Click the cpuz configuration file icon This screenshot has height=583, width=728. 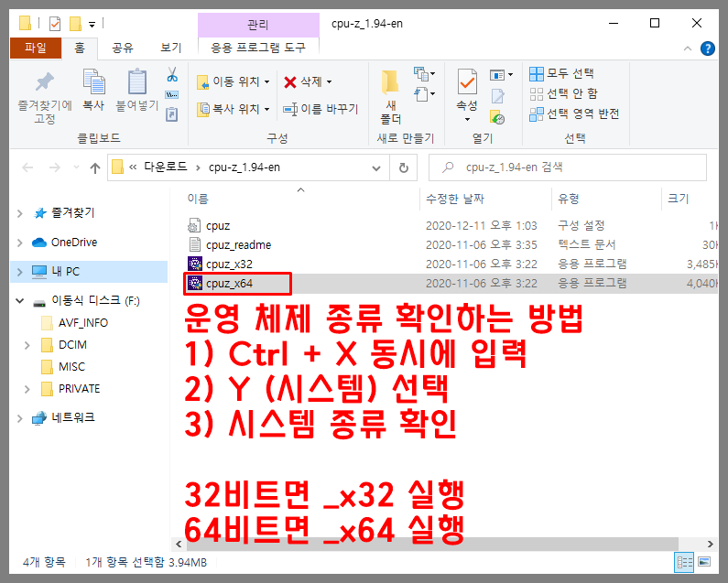pos(194,225)
